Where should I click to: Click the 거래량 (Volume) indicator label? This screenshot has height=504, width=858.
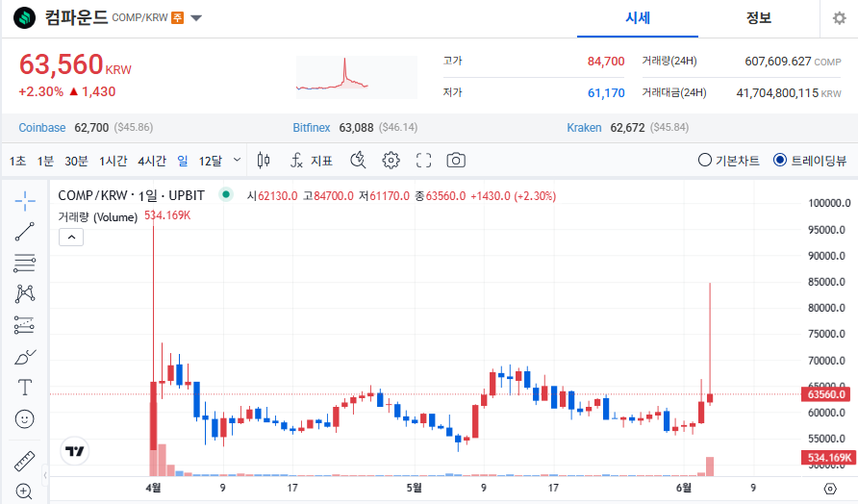click(x=98, y=216)
